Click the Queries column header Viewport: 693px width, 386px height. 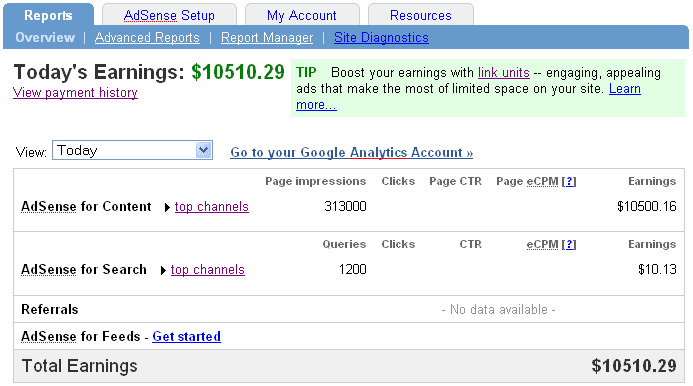(x=344, y=245)
